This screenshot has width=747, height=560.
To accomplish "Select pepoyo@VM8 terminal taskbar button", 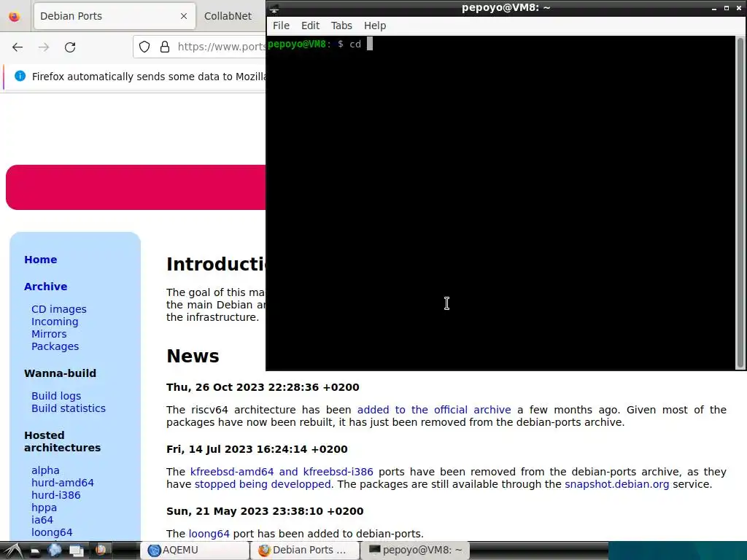I will pos(415,550).
